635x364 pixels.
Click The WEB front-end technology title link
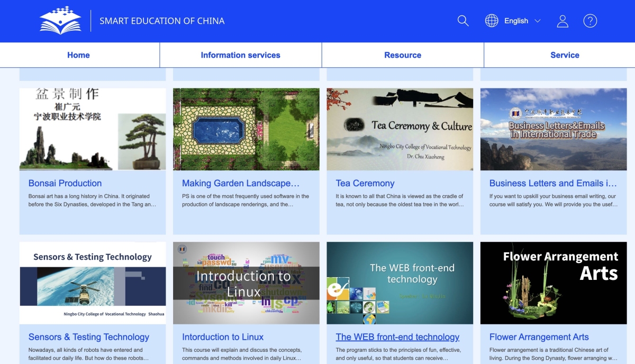397,337
